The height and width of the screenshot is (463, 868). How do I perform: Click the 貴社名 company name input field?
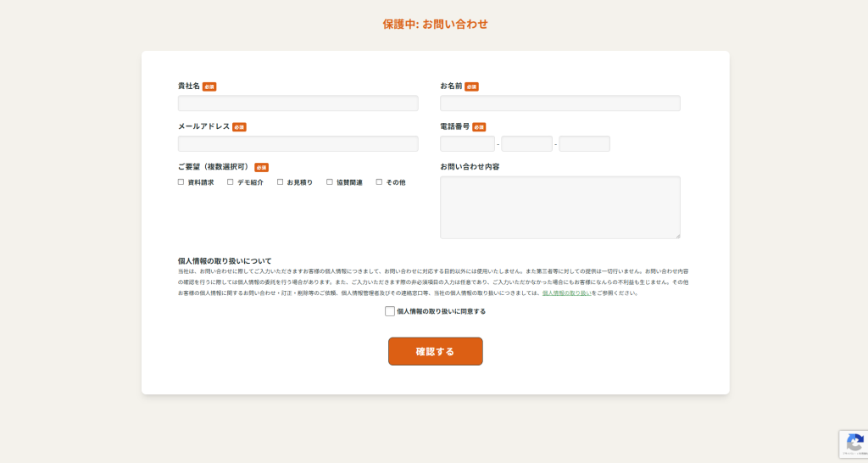coord(298,103)
